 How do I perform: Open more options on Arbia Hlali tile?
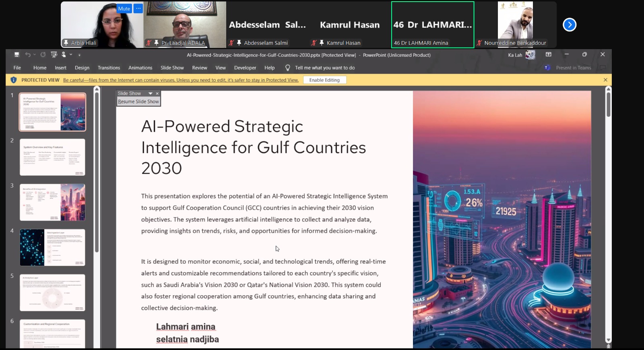(138, 8)
